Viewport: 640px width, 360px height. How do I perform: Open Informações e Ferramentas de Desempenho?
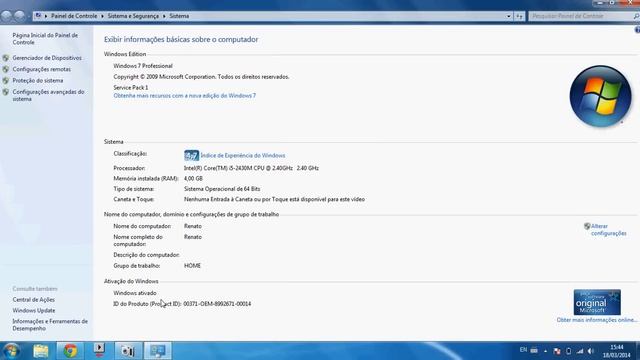coord(50,325)
